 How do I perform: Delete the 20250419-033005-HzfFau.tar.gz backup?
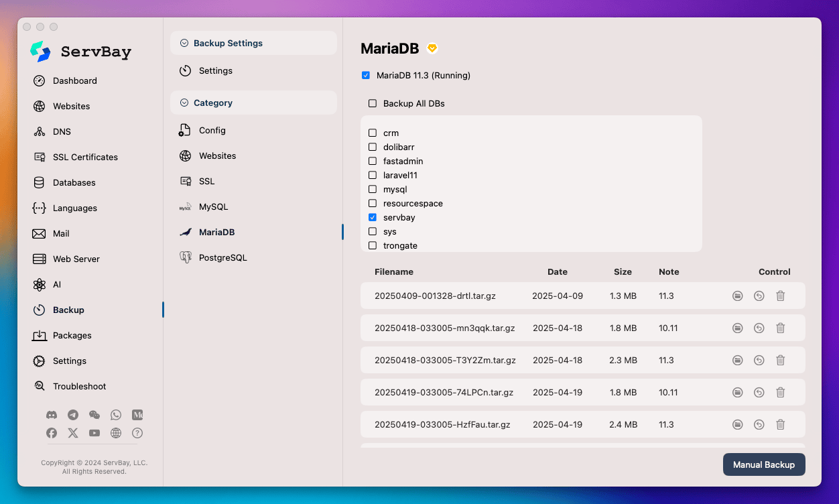click(x=780, y=424)
